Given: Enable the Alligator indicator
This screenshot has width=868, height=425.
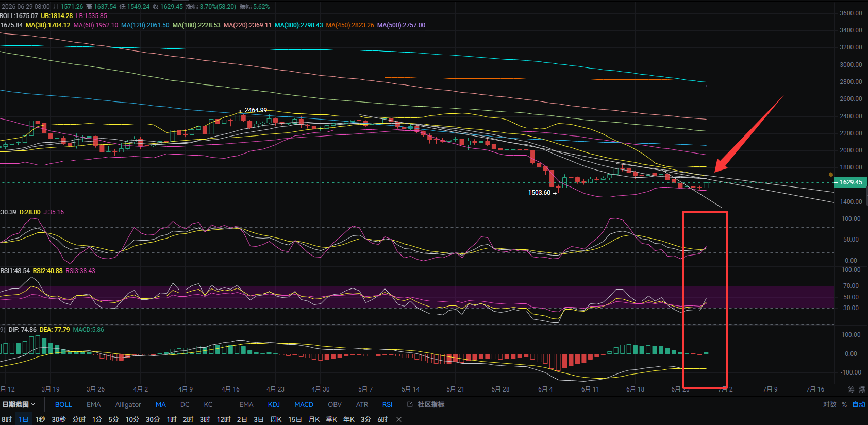Looking at the screenshot, I should tap(128, 404).
